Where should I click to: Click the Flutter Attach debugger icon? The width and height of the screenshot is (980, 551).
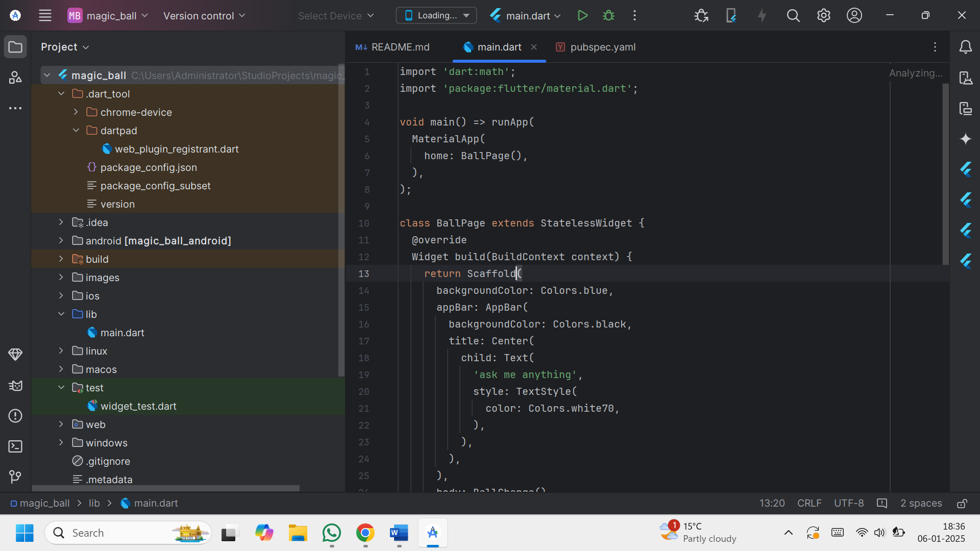click(701, 15)
